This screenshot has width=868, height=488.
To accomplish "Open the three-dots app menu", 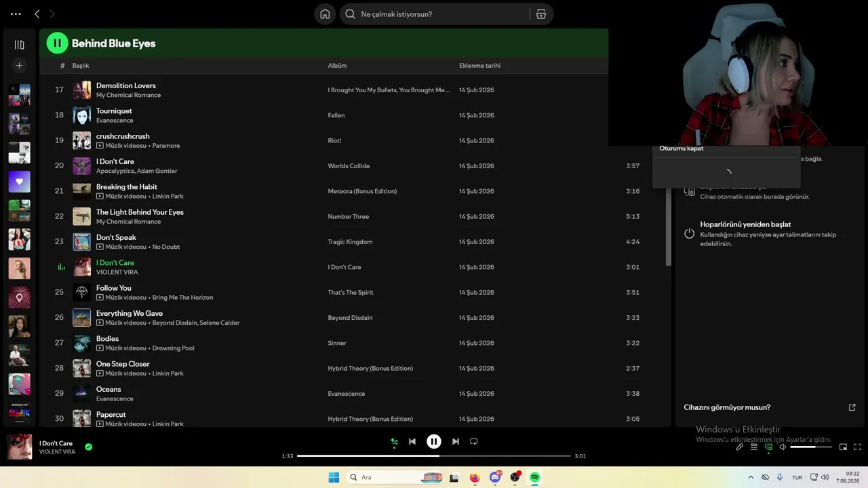I will pyautogui.click(x=16, y=14).
